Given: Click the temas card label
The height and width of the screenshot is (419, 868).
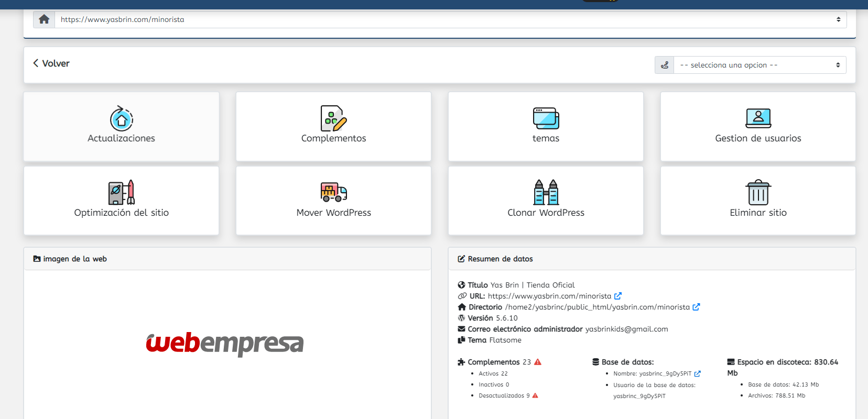Looking at the screenshot, I should click(x=546, y=138).
